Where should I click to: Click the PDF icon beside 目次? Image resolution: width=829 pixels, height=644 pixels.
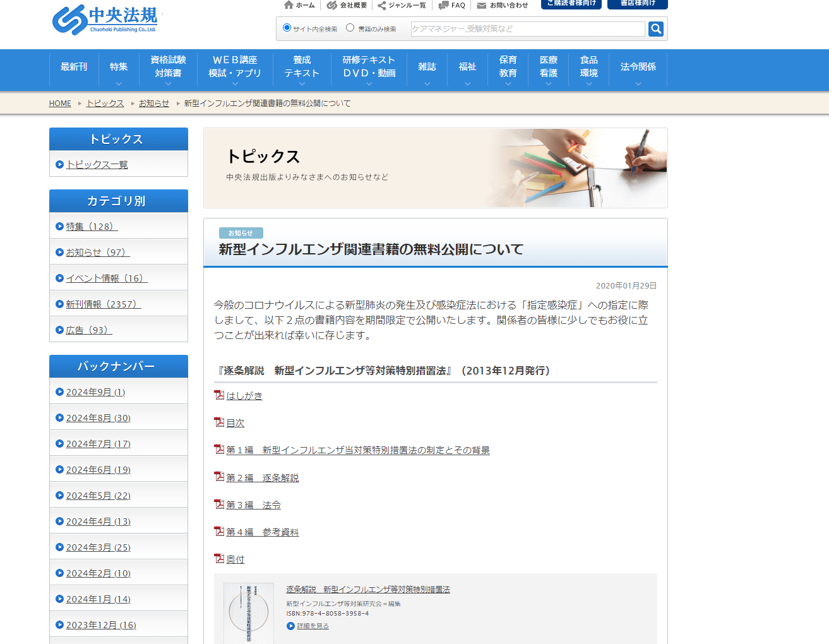coord(219,422)
